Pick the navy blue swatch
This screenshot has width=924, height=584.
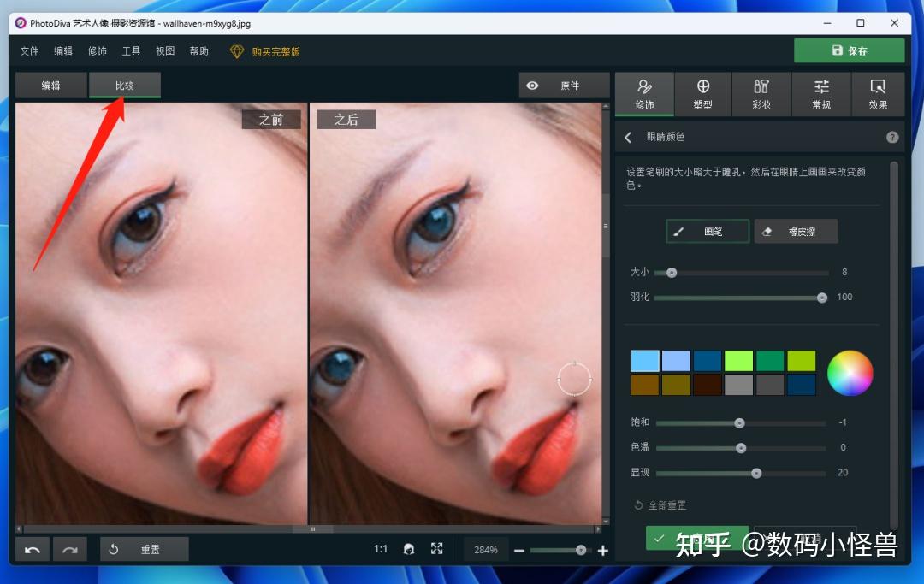[x=802, y=385]
